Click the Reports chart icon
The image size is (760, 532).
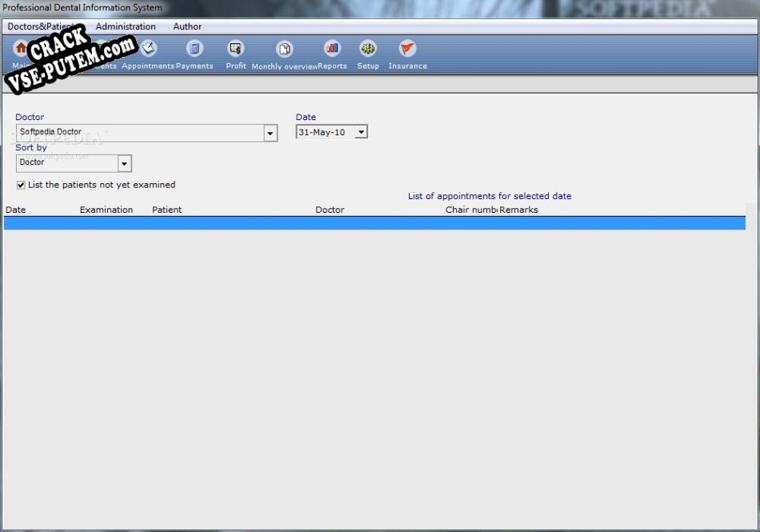click(x=332, y=49)
